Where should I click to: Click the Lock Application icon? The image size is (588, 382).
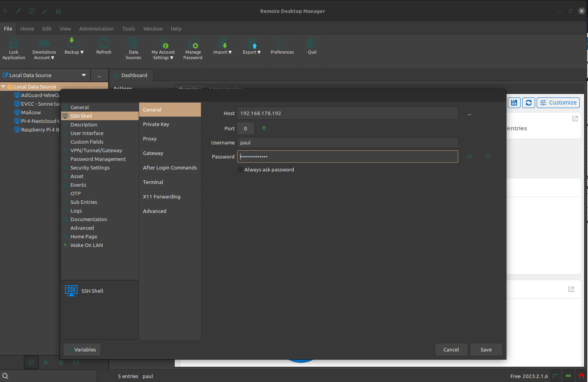(14, 43)
